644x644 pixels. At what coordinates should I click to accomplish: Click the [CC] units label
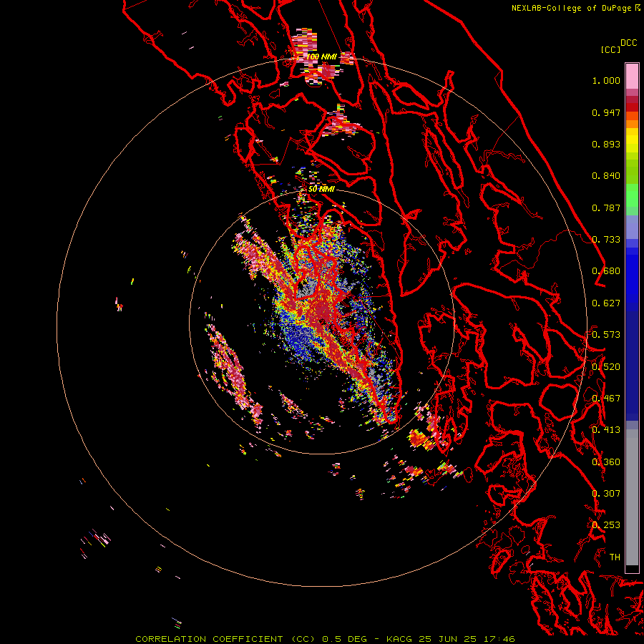click(611, 49)
